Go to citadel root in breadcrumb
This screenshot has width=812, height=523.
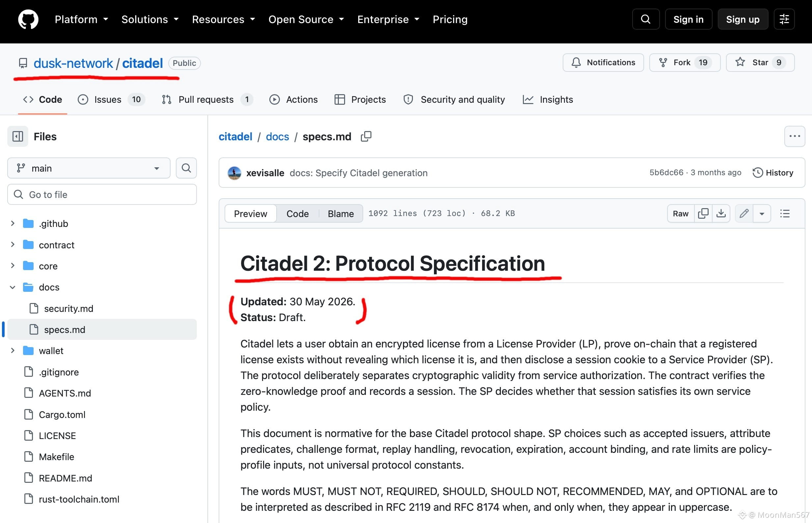click(235, 137)
